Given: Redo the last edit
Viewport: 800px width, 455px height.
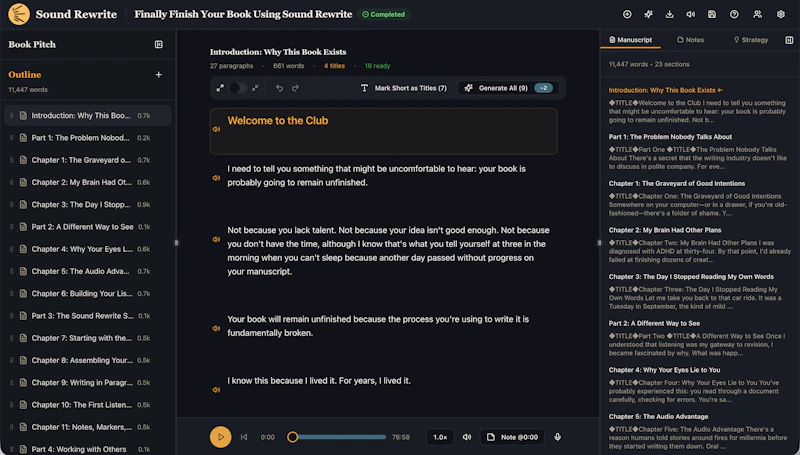Looking at the screenshot, I should pos(295,88).
